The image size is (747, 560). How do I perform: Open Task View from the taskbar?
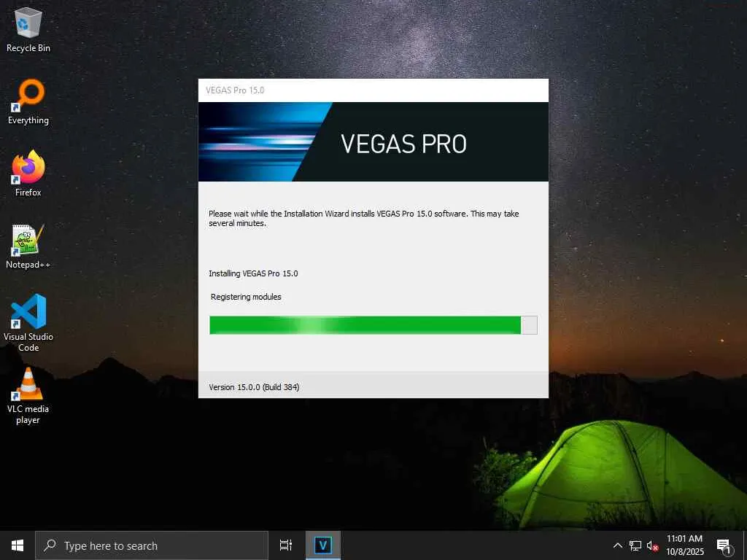tap(286, 545)
